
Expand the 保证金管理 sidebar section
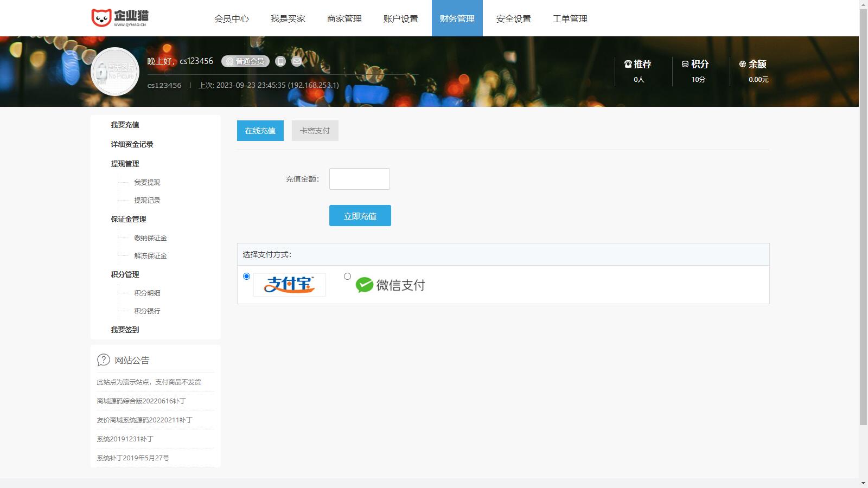pyautogui.click(x=129, y=219)
